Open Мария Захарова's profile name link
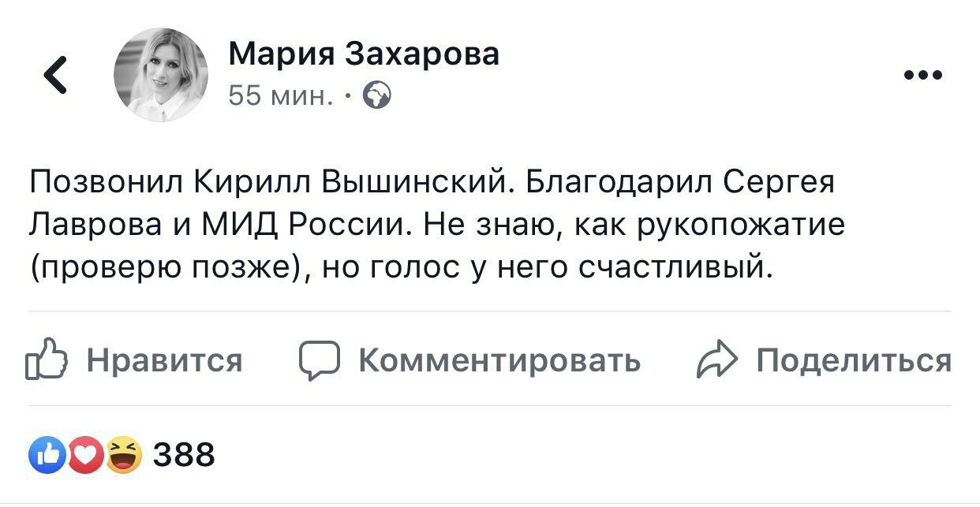The height and width of the screenshot is (507, 980). pos(364,54)
